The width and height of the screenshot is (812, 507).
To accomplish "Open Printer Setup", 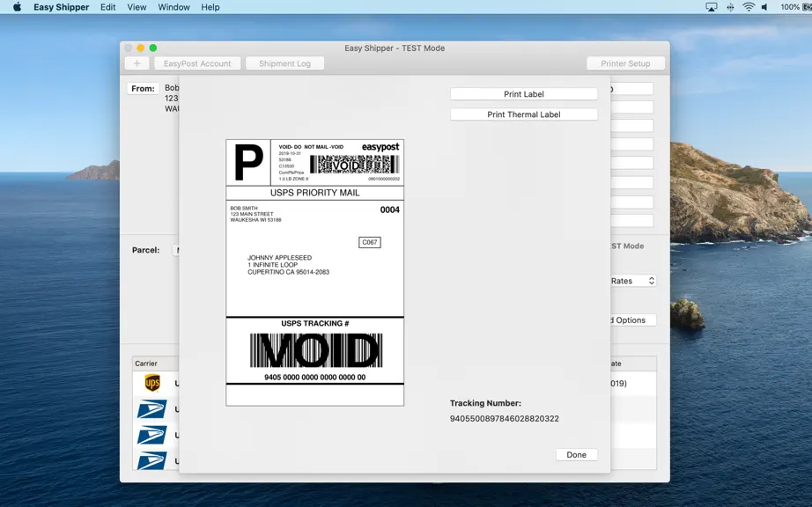I will click(625, 63).
